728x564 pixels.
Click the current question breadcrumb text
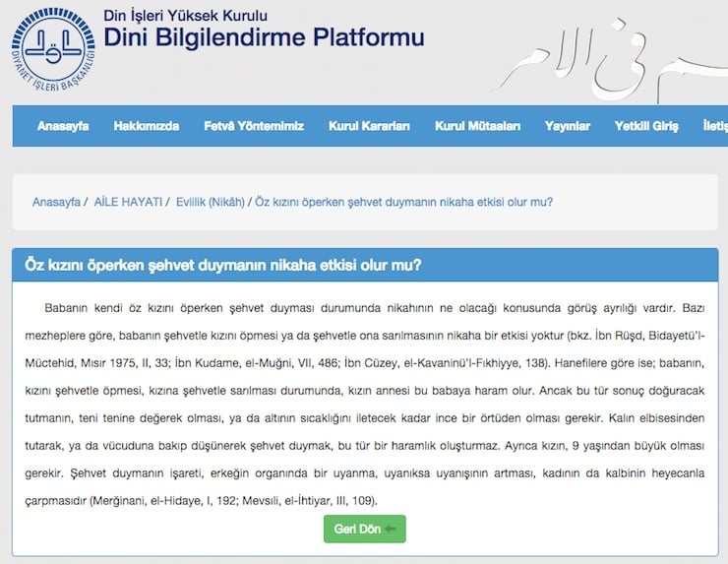[404, 202]
